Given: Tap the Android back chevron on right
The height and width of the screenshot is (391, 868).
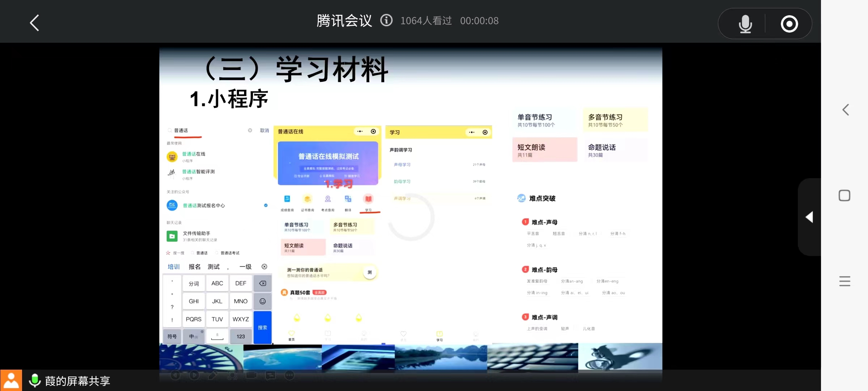Looking at the screenshot, I should (845, 110).
